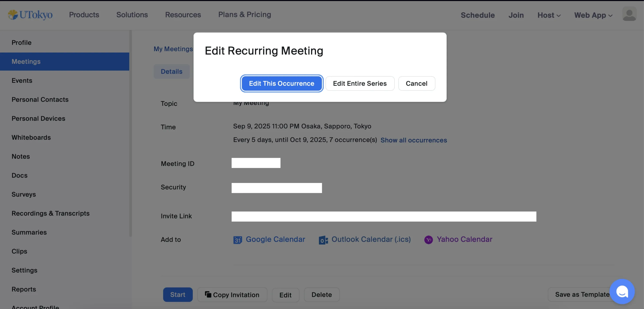Viewport: 644px width, 309px height.
Task: Cancel the Edit Recurring Meeting dialog
Action: [x=416, y=83]
